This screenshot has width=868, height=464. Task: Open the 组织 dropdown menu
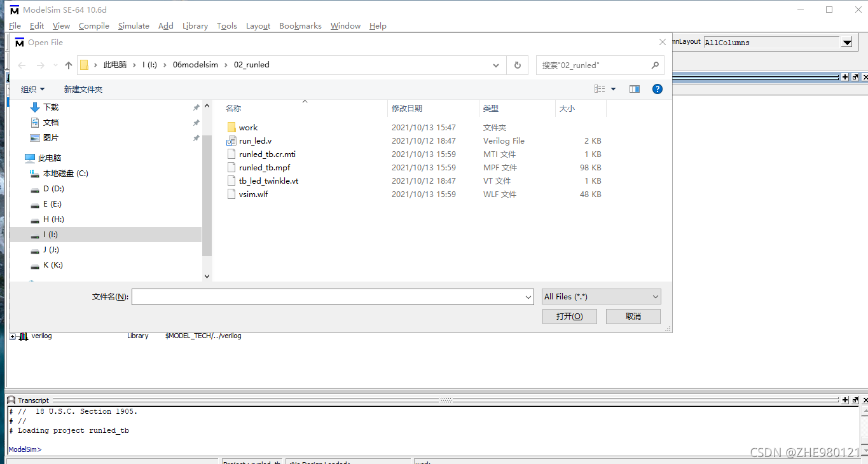[x=33, y=90]
